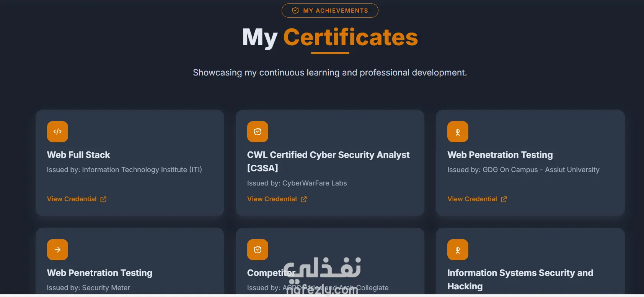The image size is (644, 297).
Task: Click the MY ACHIEVEMENTS badge
Action: 330,10
